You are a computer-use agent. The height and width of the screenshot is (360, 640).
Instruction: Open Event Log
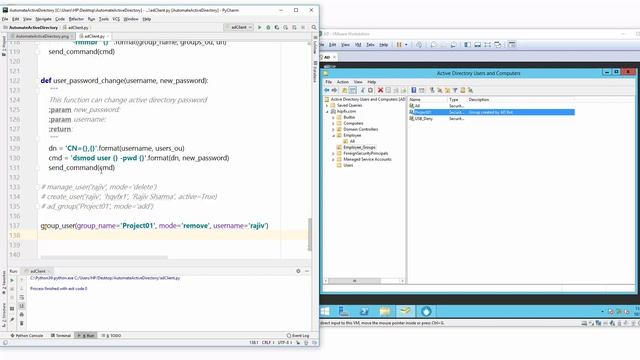pyautogui.click(x=298, y=336)
